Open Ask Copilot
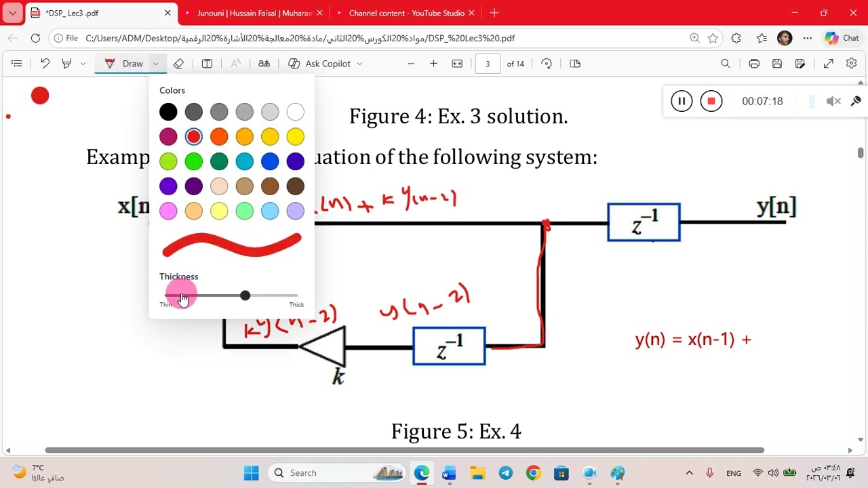Viewport: 868px width, 488px height. coord(319,64)
